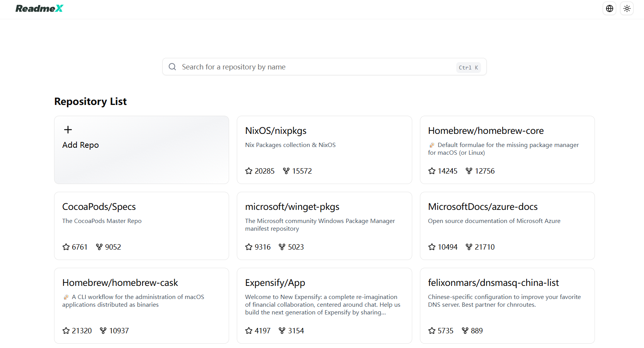
Task: Click the fork icon on NixOS/nixpkgs
Action: 286,171
